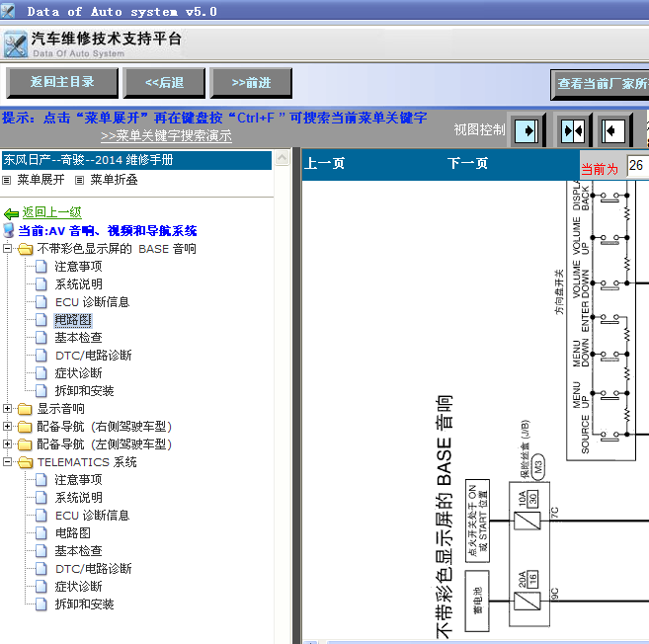The image size is (649, 644).
Task: Select highlighted 电路图 under BASE 音响
Action: 73,320
